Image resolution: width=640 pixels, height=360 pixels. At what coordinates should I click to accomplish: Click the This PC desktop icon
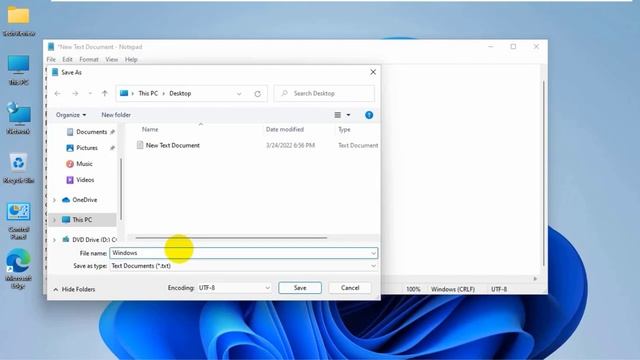[19, 70]
